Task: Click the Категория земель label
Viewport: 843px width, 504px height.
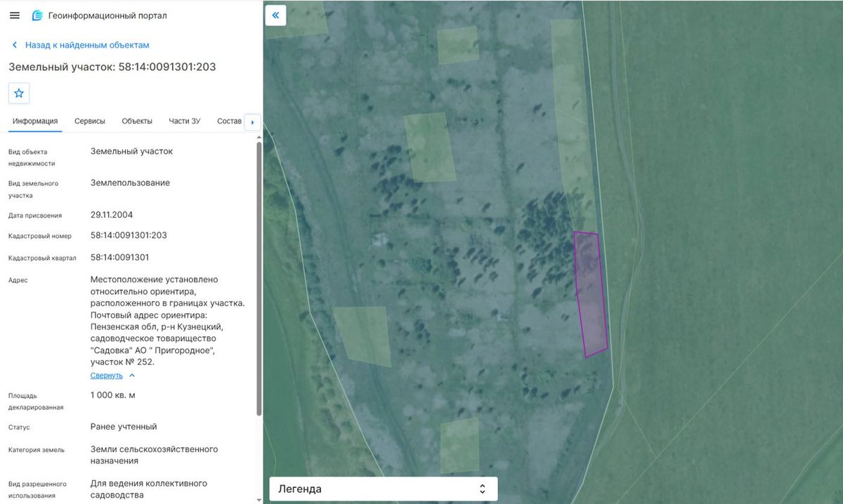Action: click(x=37, y=450)
